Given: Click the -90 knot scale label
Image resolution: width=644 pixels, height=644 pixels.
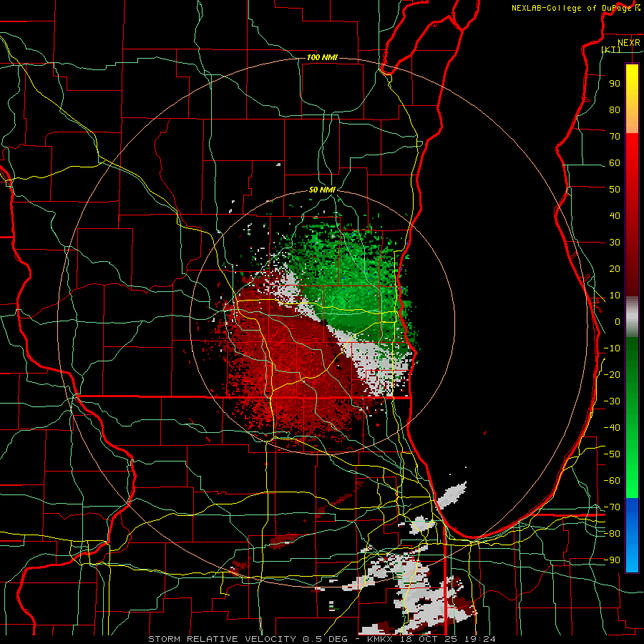Looking at the screenshot, I should pyautogui.click(x=612, y=560).
